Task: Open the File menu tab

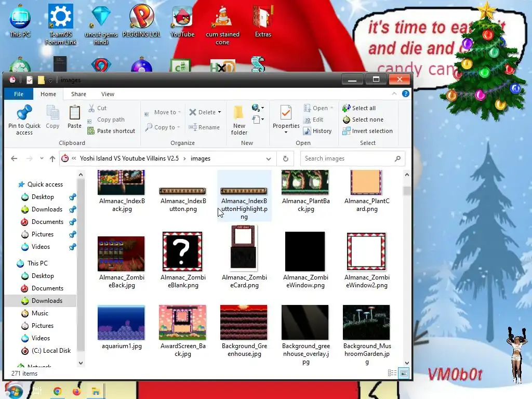Action: click(19, 94)
